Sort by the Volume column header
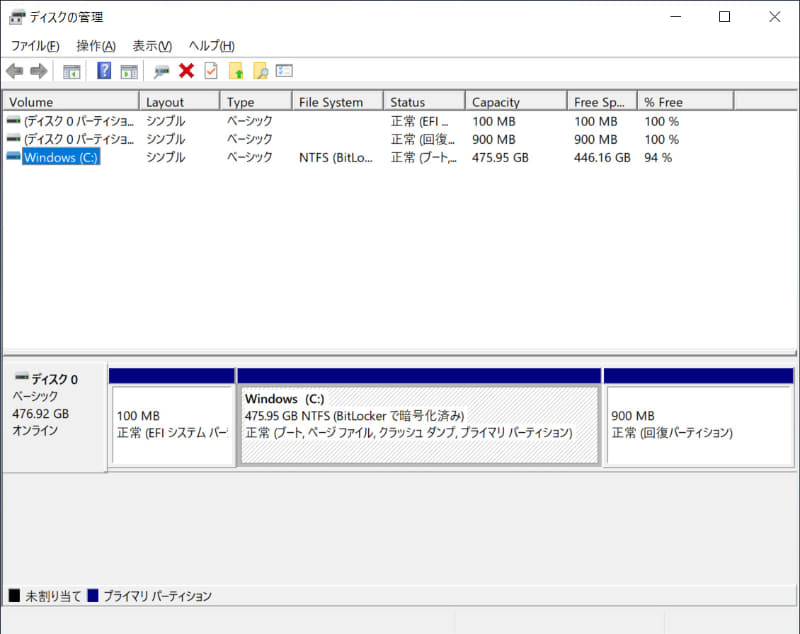Viewport: 800px width, 634px height. [71, 102]
